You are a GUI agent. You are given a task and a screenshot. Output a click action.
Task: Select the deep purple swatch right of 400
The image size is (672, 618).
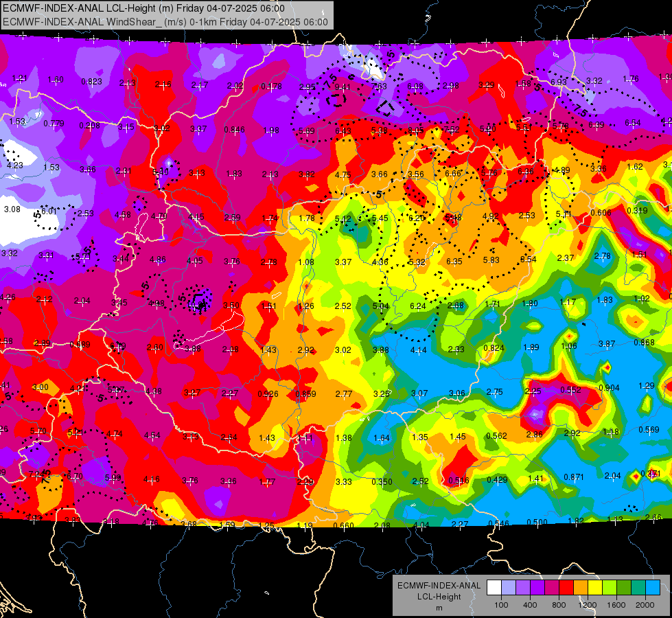[537, 587]
